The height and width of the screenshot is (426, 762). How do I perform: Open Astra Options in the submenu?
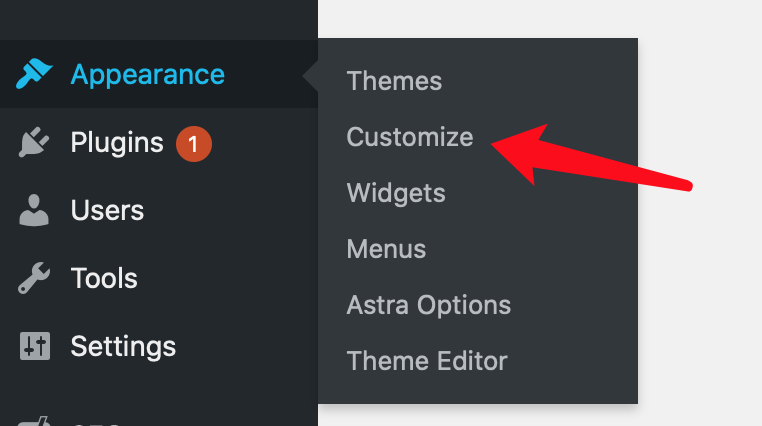point(429,305)
